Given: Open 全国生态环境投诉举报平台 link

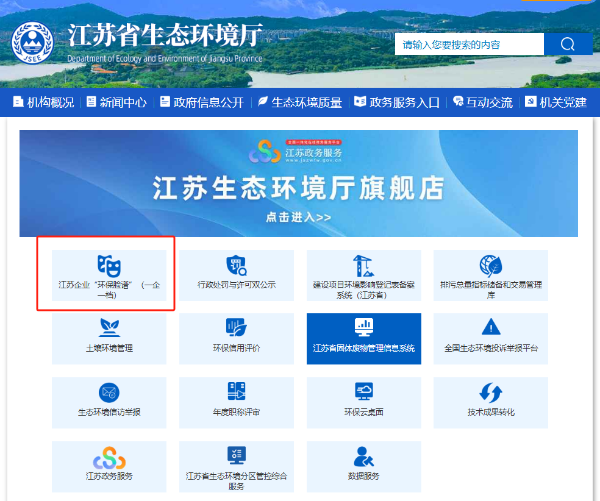Looking at the screenshot, I should click(x=491, y=339).
